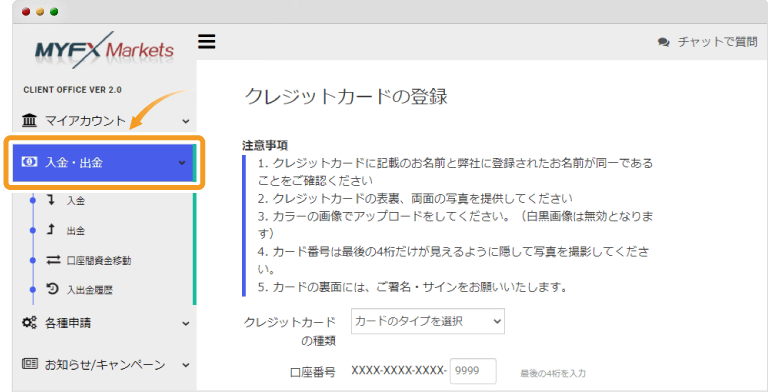
Task: Click the 入出金履歴 history clock icon
Action: (x=52, y=289)
